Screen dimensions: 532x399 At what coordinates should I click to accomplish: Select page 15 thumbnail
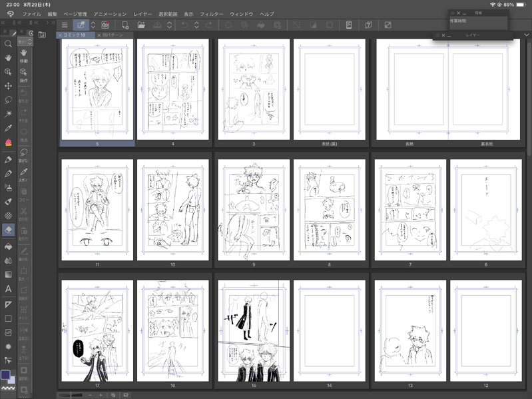tap(254, 330)
